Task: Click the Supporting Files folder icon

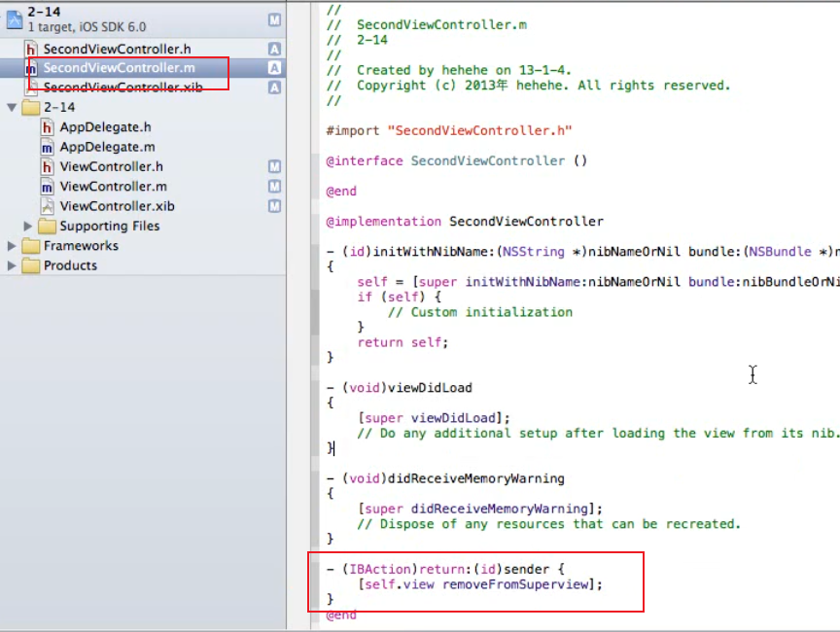Action: (47, 226)
